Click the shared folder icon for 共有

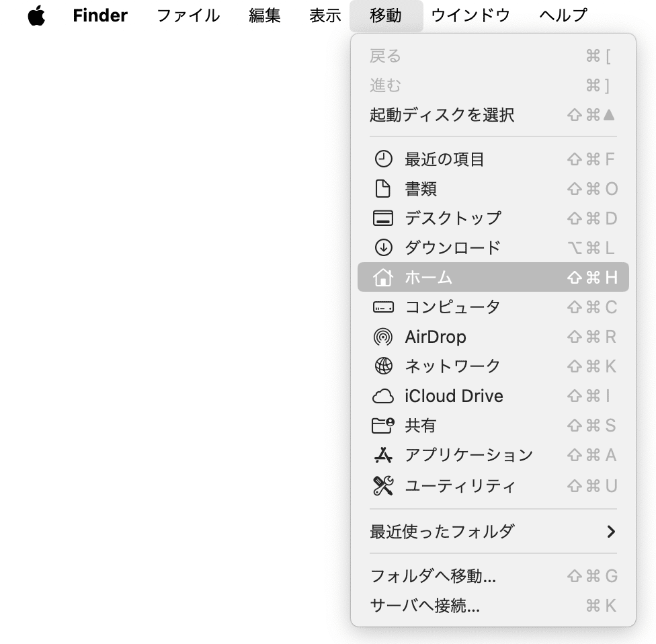(383, 426)
